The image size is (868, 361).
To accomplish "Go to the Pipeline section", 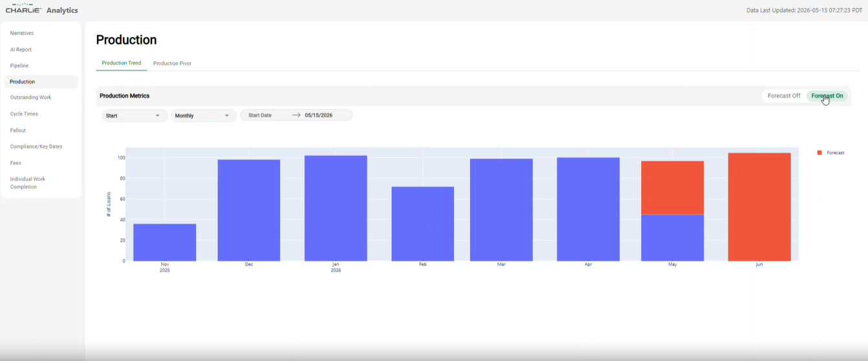I will coord(19,66).
